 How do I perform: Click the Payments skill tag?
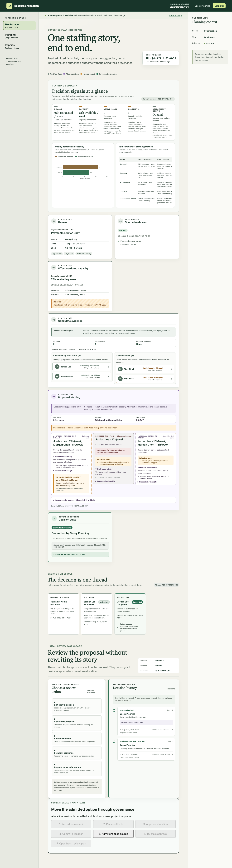[69, 254]
